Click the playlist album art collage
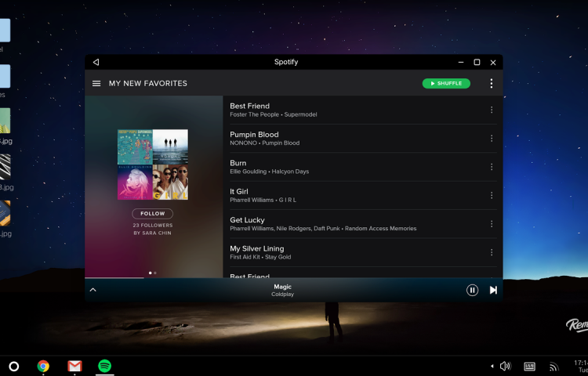Viewport: 588px width, 376px height. (153, 164)
